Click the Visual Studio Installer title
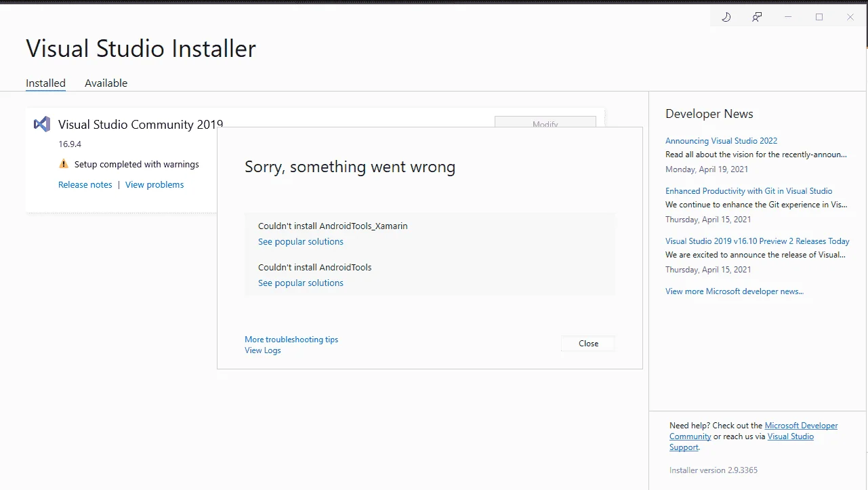The image size is (868, 490). coord(141,48)
